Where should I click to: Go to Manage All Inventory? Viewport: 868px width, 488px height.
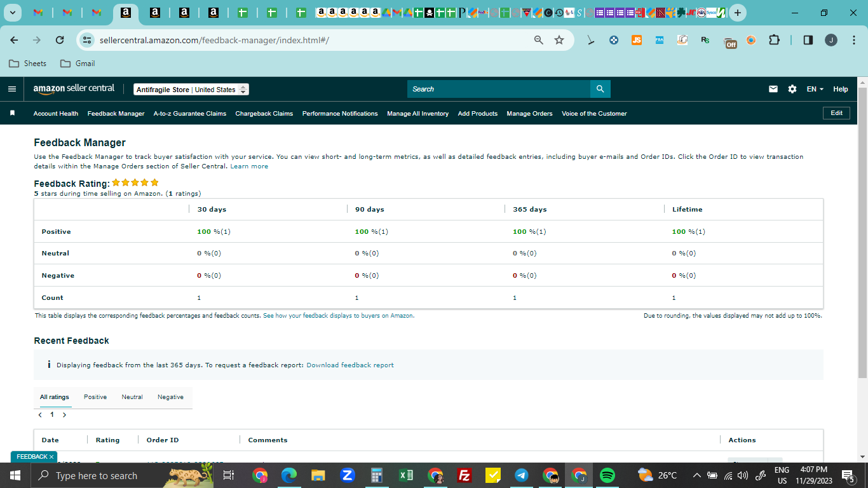(x=418, y=114)
